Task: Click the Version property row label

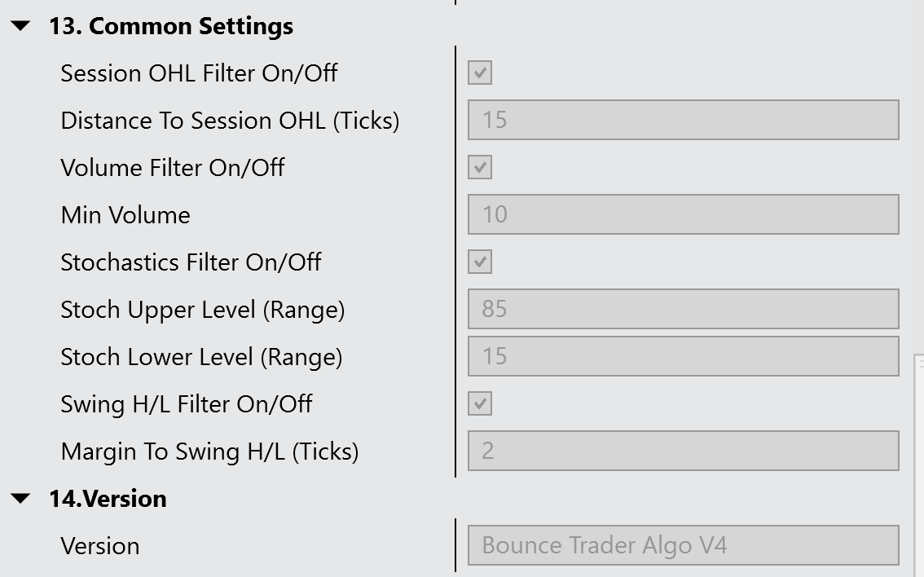Action: click(x=100, y=546)
